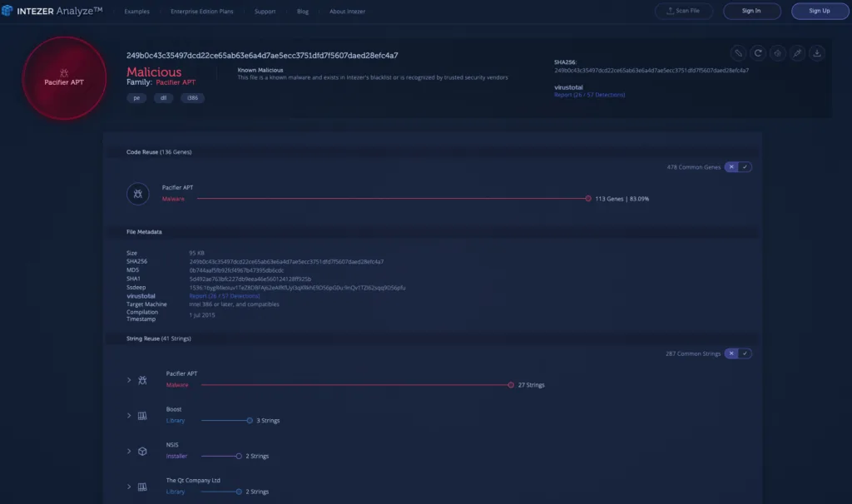
Task: Click the Scan File button
Action: [x=684, y=11]
